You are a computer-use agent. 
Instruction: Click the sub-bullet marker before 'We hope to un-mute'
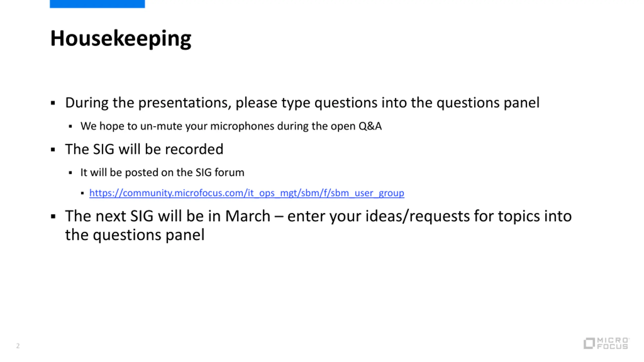[70, 126]
